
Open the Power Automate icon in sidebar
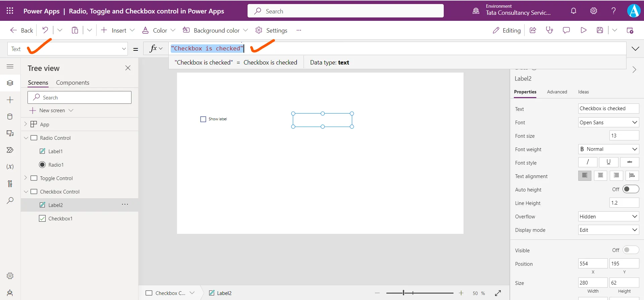[x=10, y=150]
